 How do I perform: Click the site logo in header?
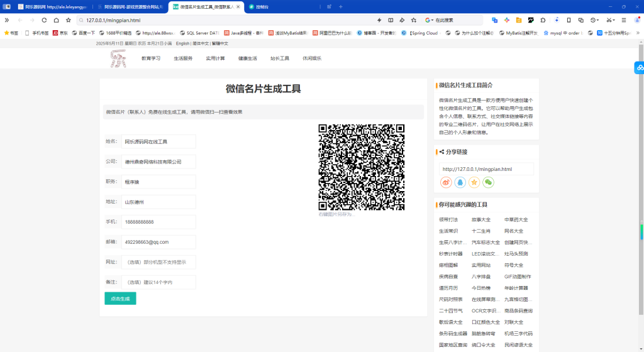(118, 58)
